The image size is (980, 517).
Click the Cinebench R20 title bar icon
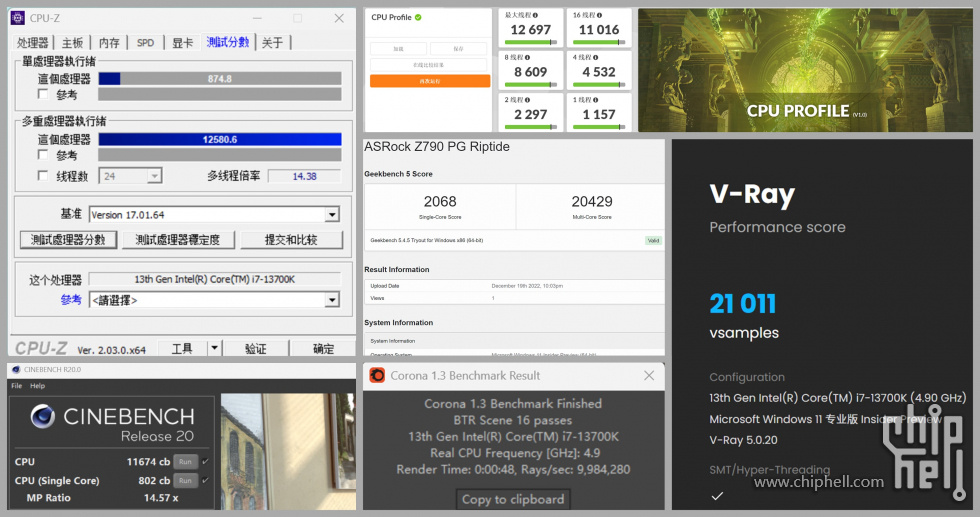point(16,369)
